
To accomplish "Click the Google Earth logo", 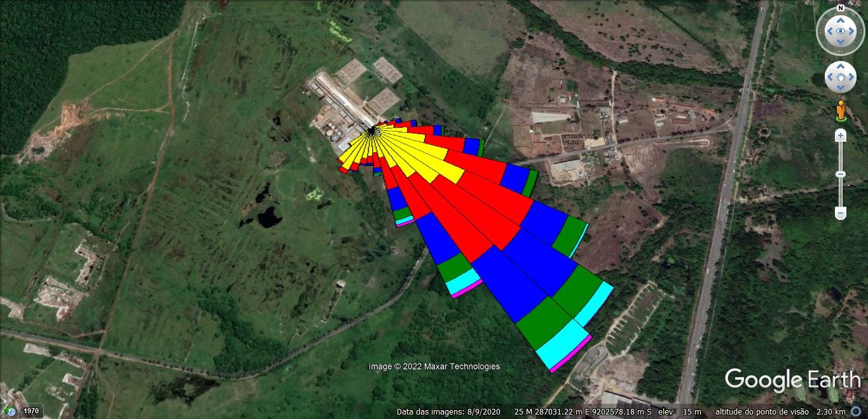I will 792,380.
